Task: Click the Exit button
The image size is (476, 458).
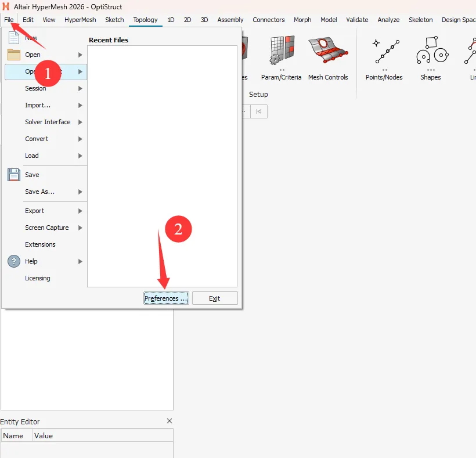Action: [215, 298]
